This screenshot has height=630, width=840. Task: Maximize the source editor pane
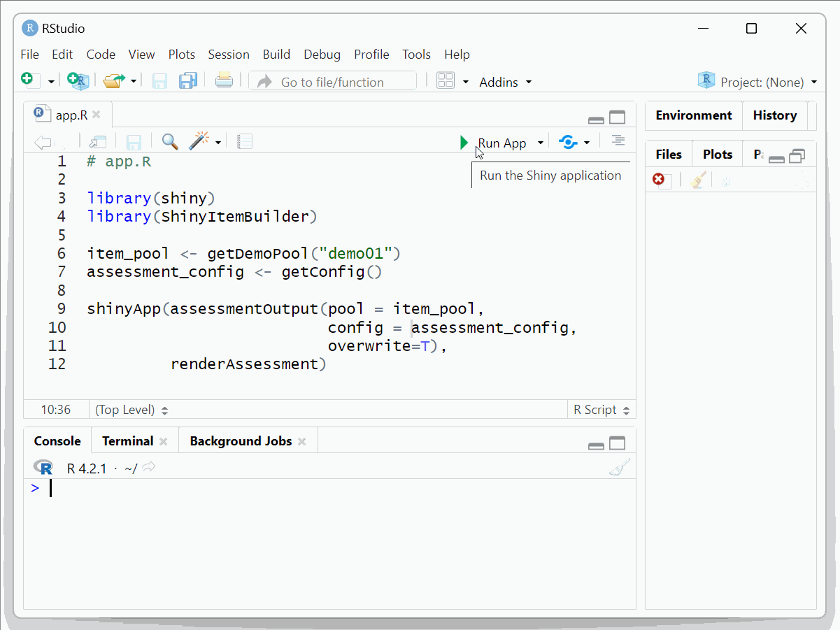pyautogui.click(x=617, y=117)
